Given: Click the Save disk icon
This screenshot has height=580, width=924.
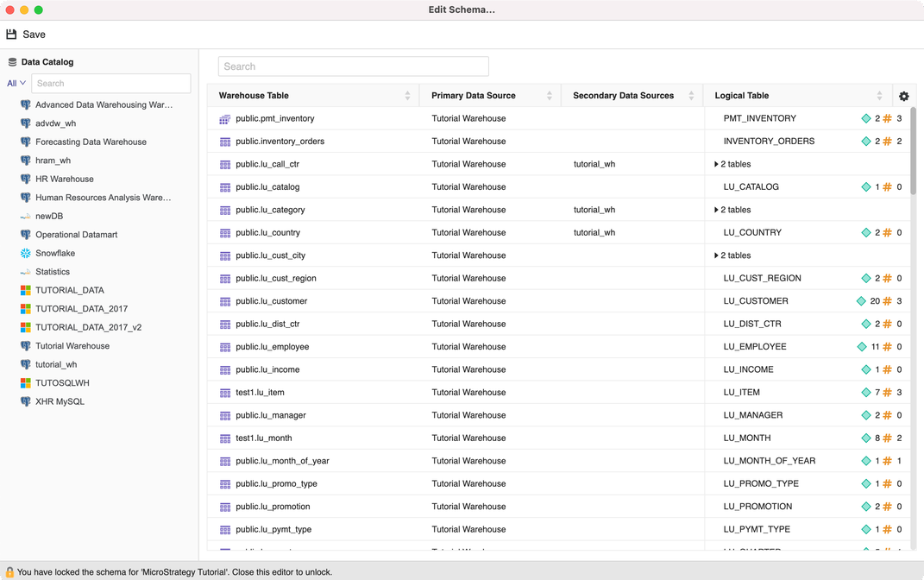Looking at the screenshot, I should (11, 35).
